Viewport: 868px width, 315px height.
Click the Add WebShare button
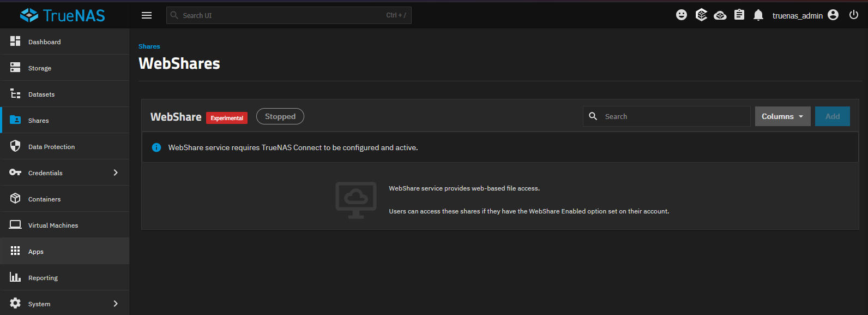click(x=832, y=116)
